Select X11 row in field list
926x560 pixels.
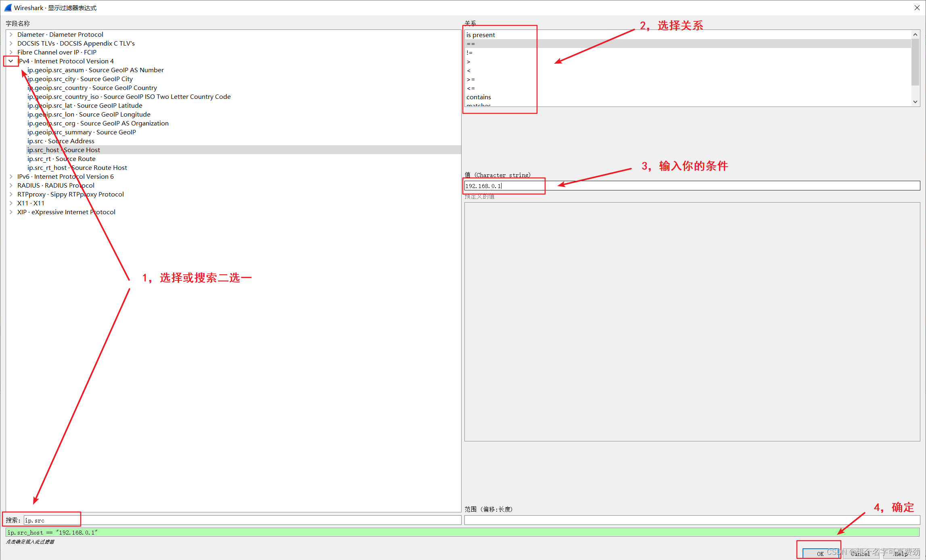(238, 203)
